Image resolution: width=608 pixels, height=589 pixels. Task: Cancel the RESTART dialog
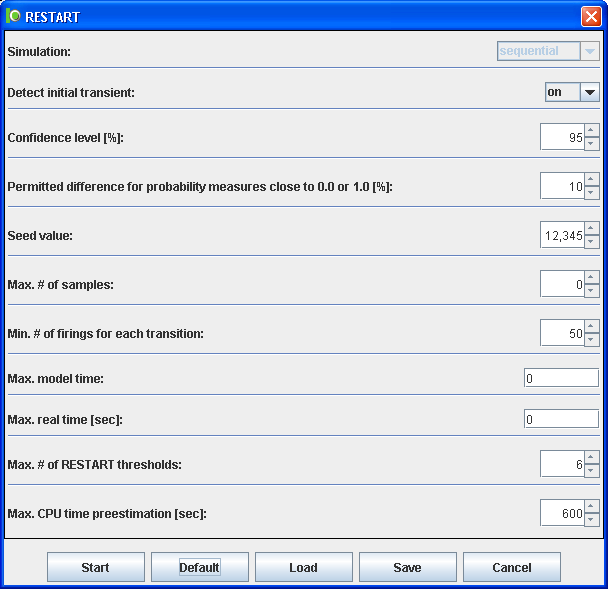[x=512, y=567]
